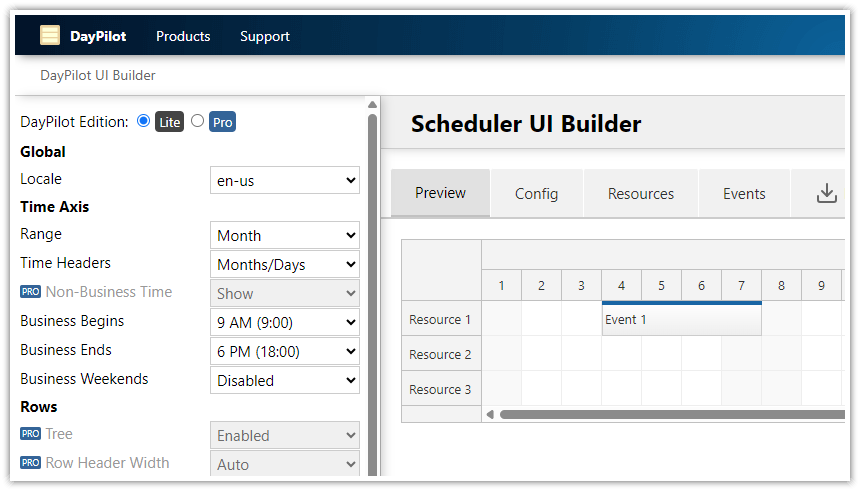Open the Non-Business Time dropdown

[285, 294]
